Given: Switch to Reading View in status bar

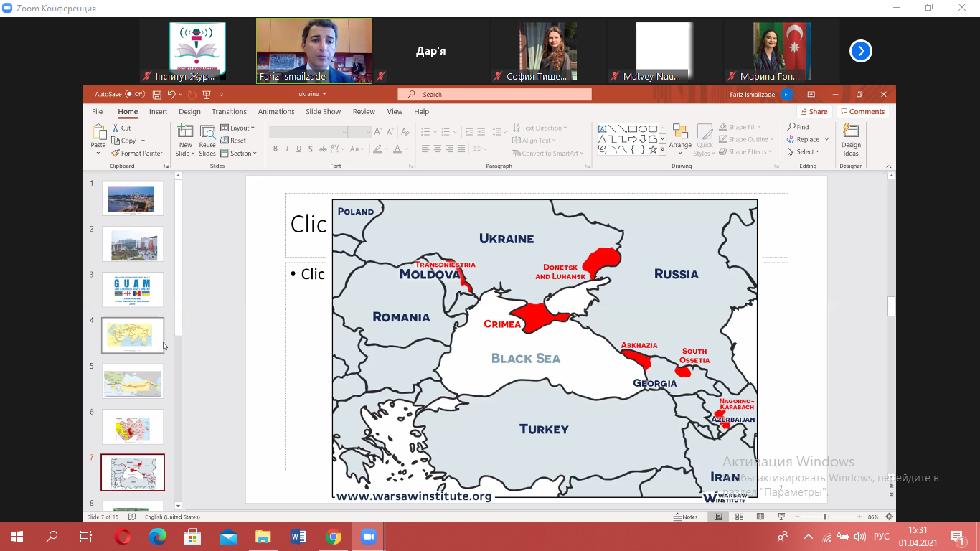Looking at the screenshot, I should point(760,517).
